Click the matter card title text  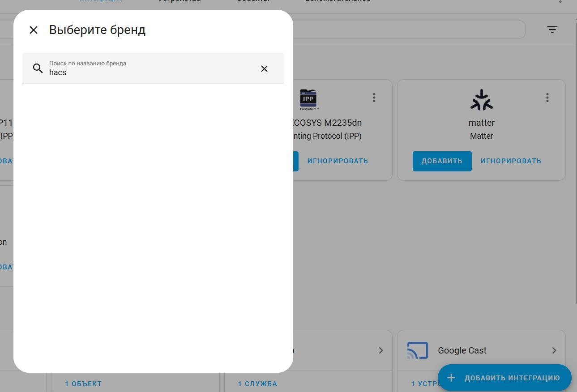pyautogui.click(x=482, y=123)
